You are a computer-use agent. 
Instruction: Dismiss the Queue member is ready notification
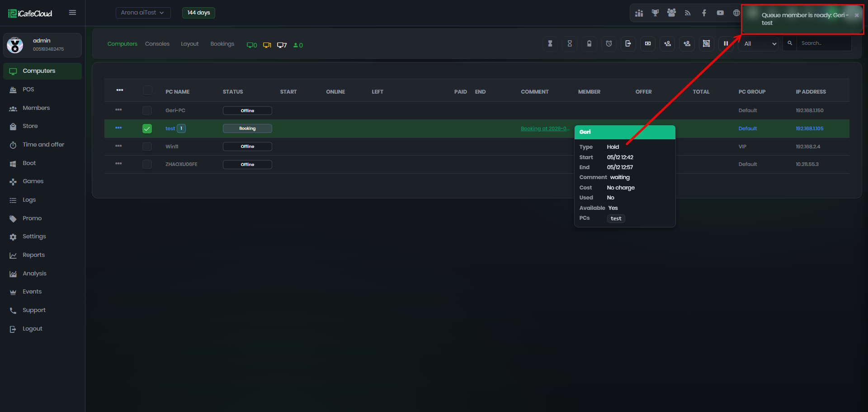[857, 15]
